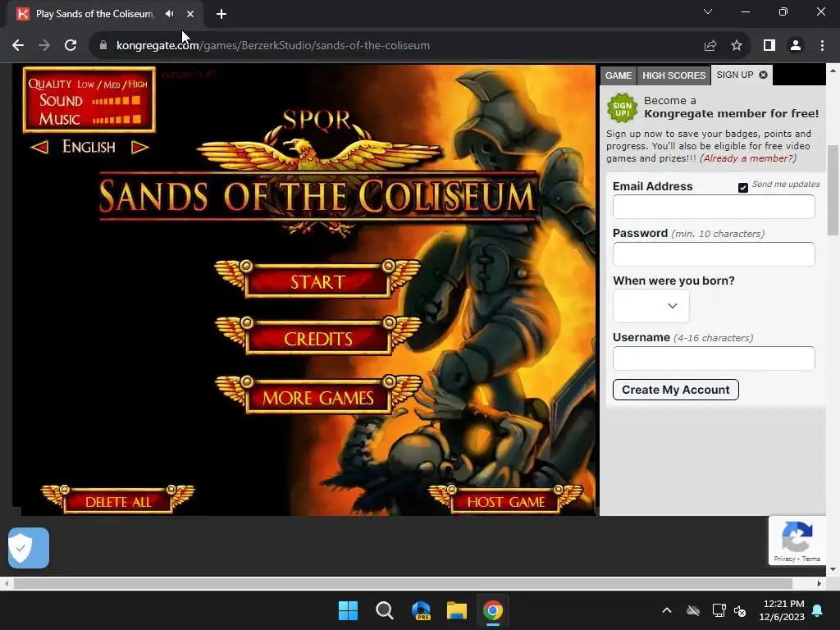Click the Chrome taskbar icon
The image size is (840, 630).
click(x=493, y=610)
